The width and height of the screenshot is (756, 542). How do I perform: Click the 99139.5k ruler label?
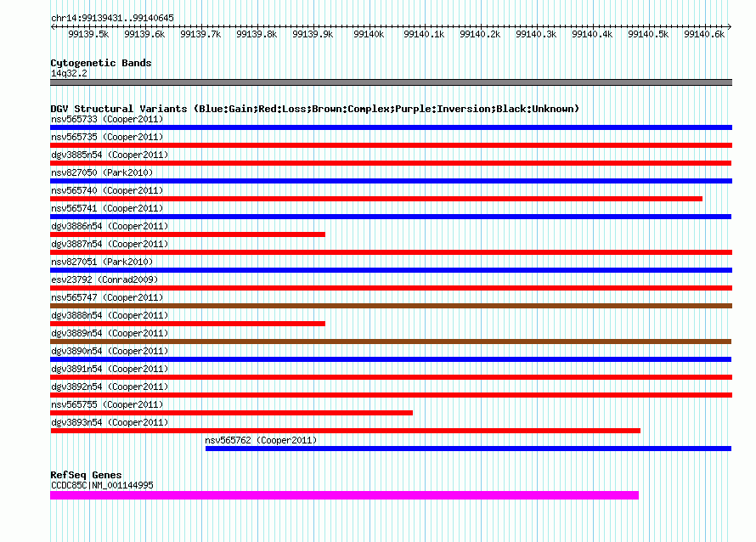[88, 34]
